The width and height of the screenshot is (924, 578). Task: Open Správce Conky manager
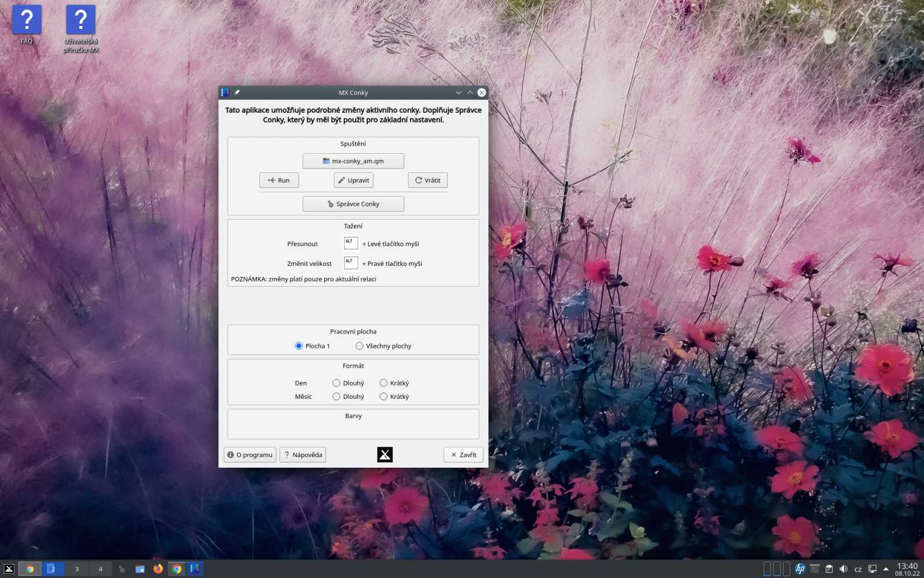pos(353,204)
